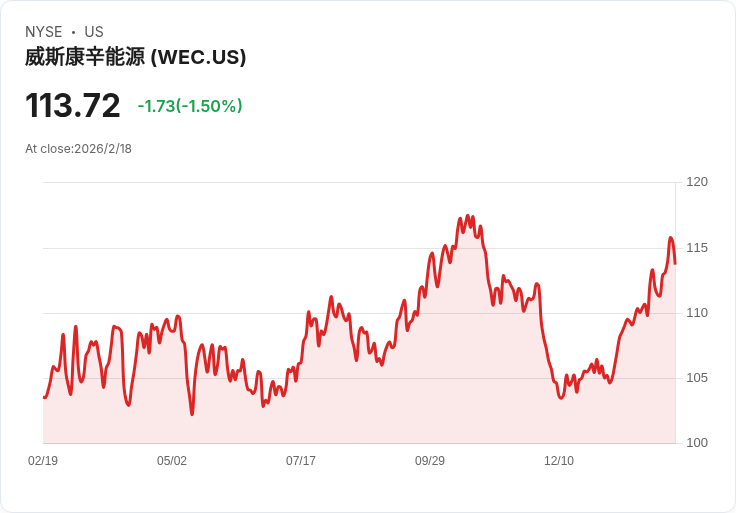Click the rightmost end of the price line
The width and height of the screenshot is (736, 513).
point(675,263)
